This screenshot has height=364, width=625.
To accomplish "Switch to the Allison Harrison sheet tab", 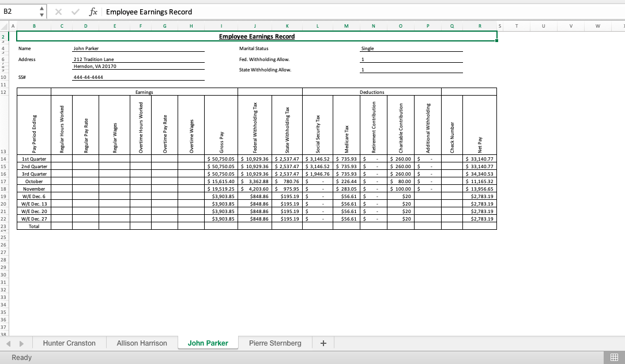I will [142, 343].
